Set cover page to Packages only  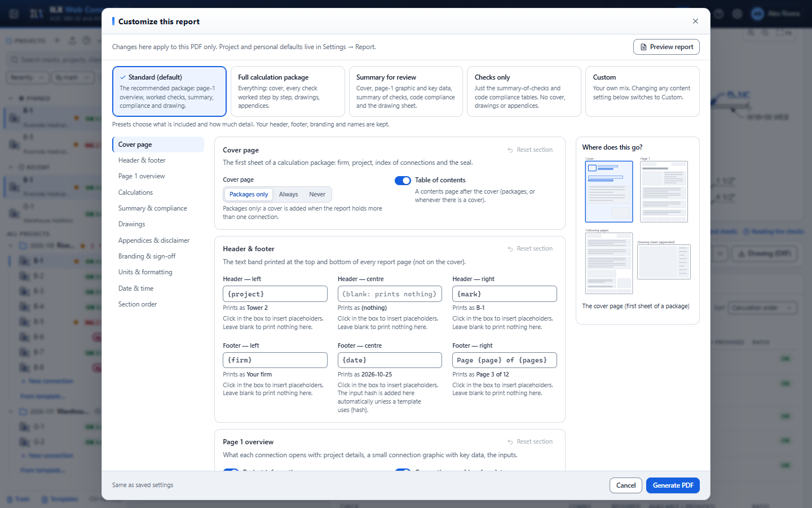249,194
